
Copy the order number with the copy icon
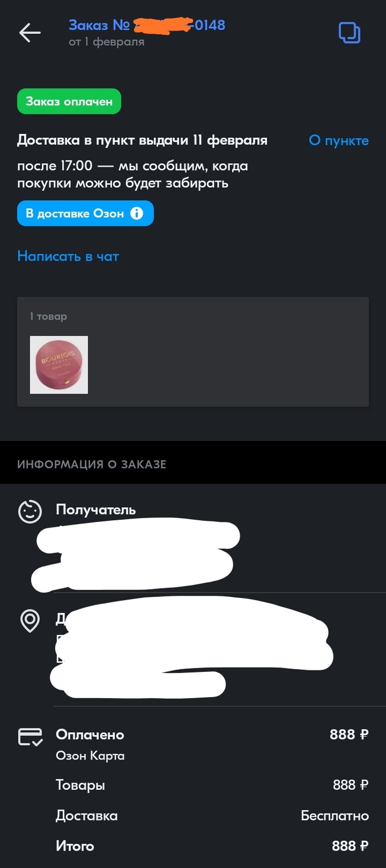pos(349,33)
